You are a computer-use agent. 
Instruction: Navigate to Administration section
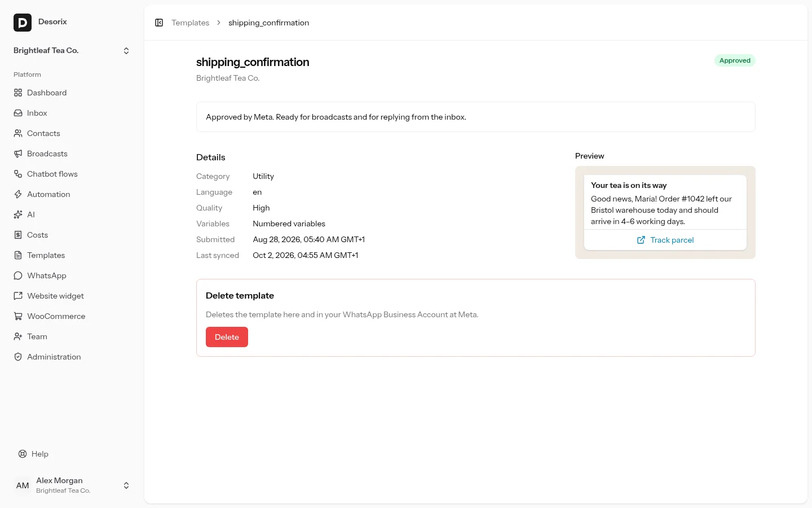point(72,357)
